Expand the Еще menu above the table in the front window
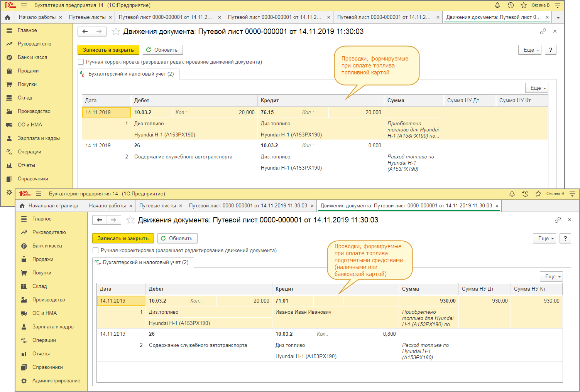 click(551, 276)
